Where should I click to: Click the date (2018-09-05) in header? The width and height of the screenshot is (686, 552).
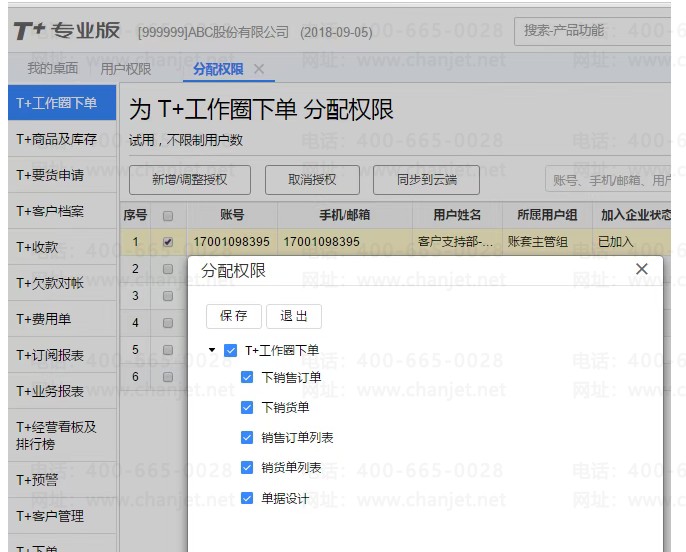point(336,32)
